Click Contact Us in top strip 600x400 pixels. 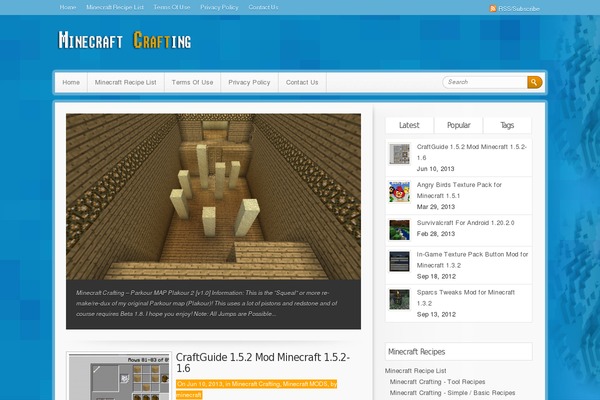(263, 7)
